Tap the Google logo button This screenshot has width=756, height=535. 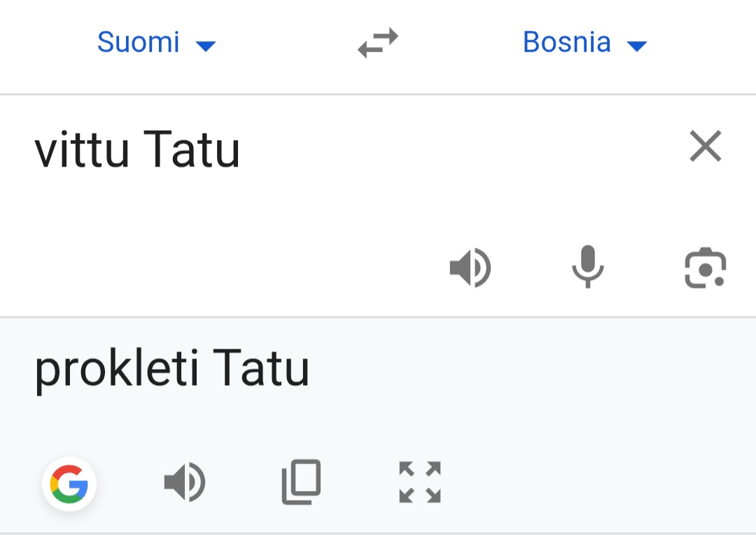pos(69,483)
